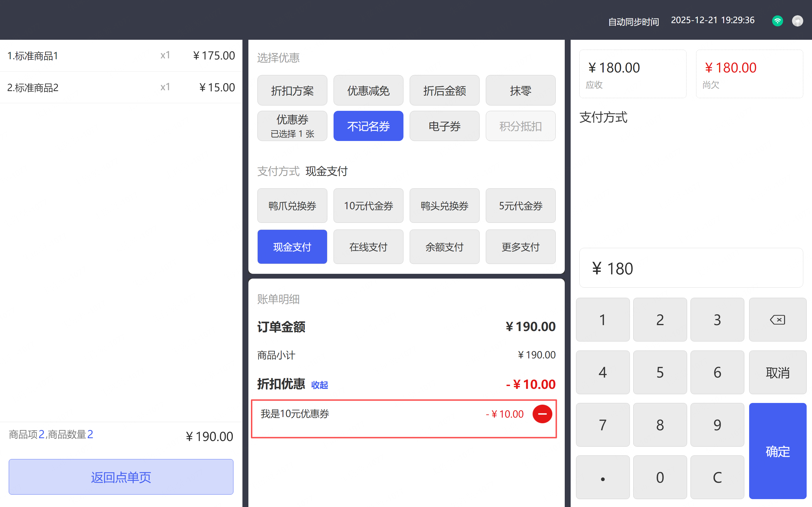Open 优惠券 with 1 selected

coord(292,126)
